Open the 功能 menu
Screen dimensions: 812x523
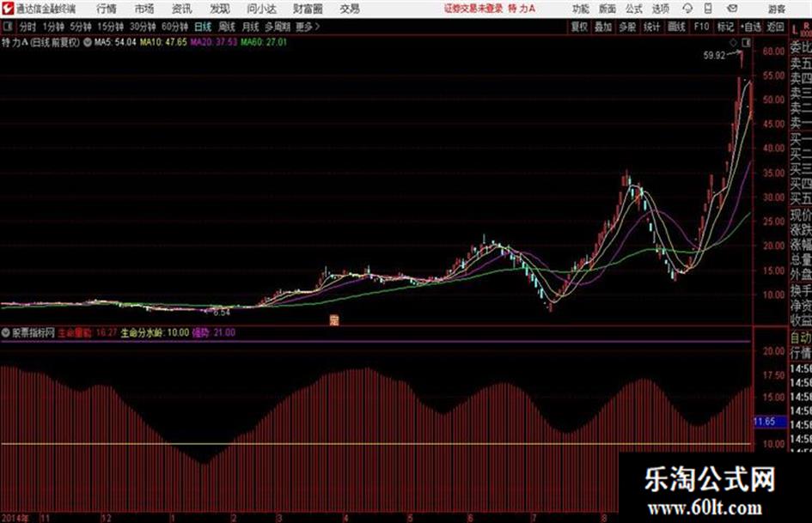click(581, 9)
